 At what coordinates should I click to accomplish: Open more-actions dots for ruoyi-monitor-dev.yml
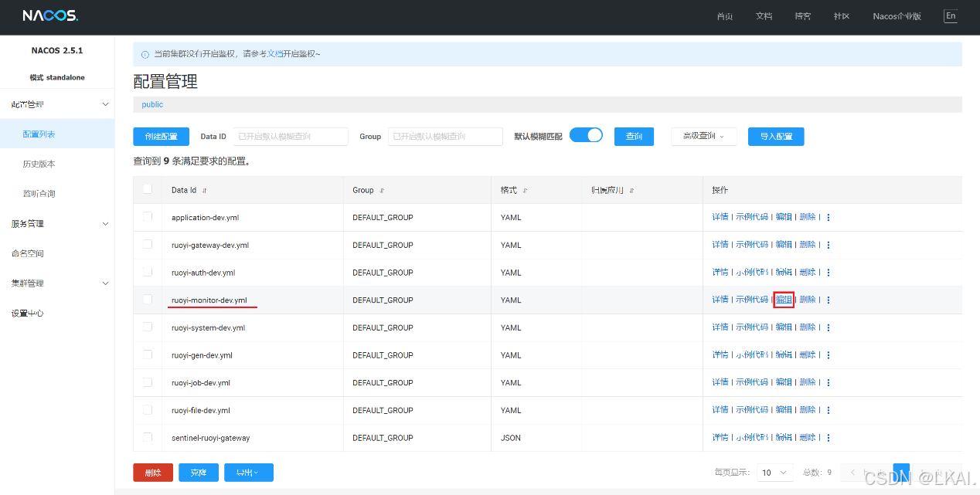click(829, 300)
